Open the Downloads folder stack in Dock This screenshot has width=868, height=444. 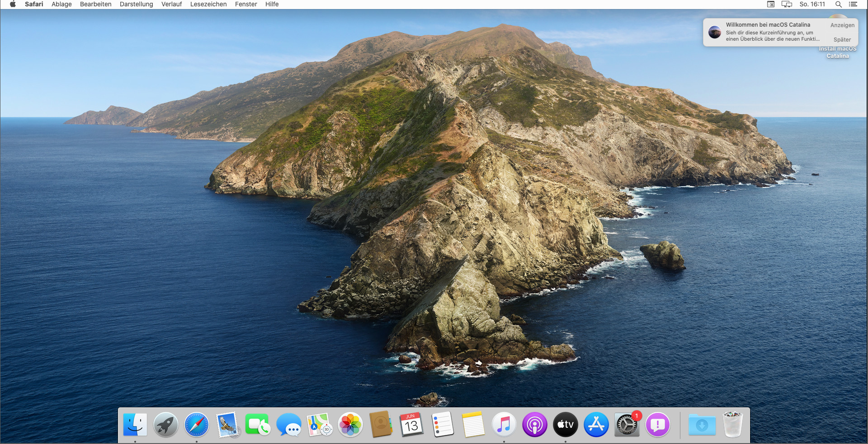click(702, 425)
